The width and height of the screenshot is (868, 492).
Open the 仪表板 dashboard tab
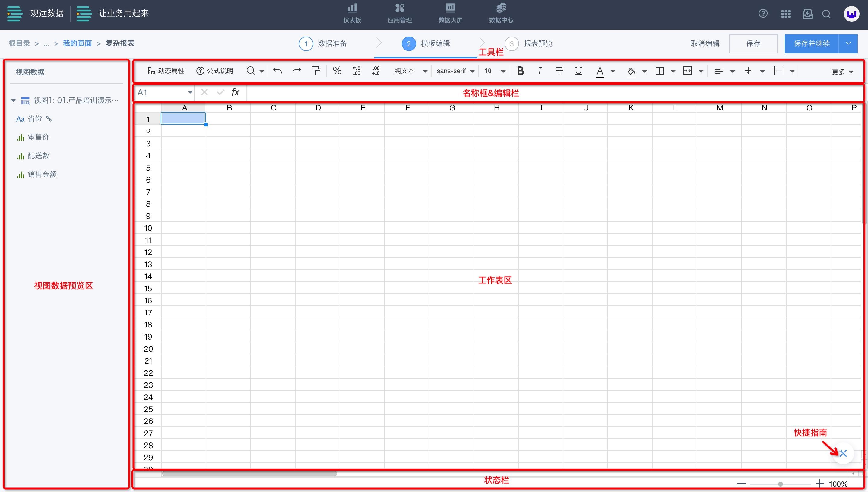coord(352,14)
